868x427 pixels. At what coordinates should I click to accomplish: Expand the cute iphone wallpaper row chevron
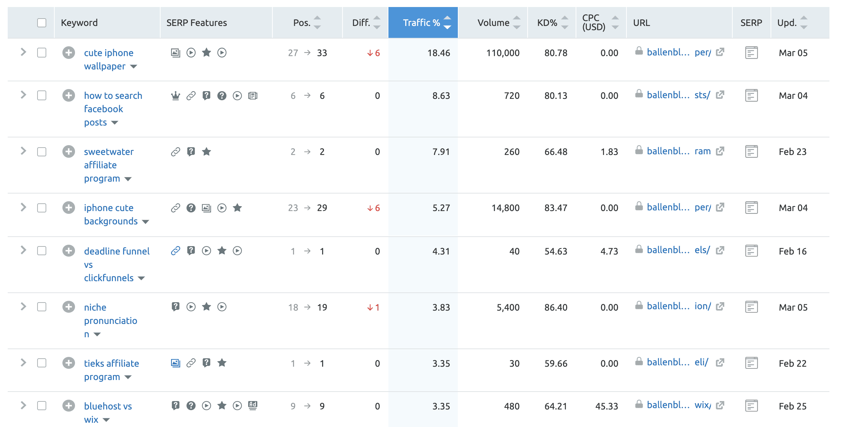[23, 52]
